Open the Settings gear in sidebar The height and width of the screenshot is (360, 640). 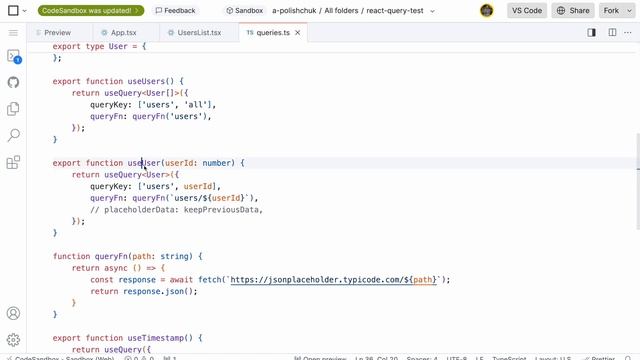click(13, 340)
